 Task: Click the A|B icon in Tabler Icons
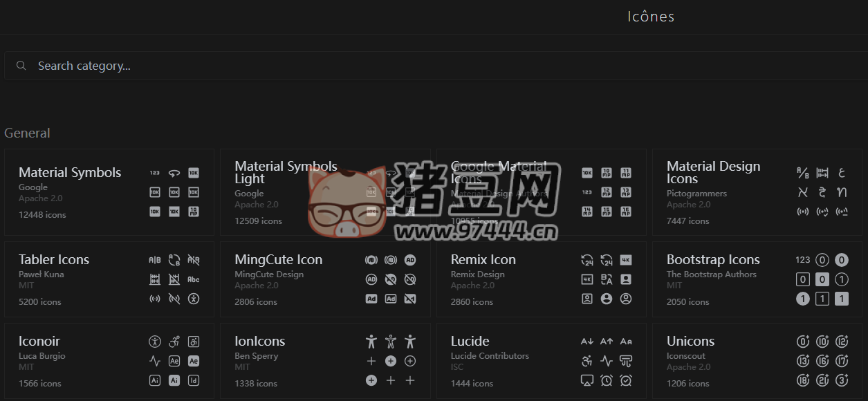click(x=155, y=260)
